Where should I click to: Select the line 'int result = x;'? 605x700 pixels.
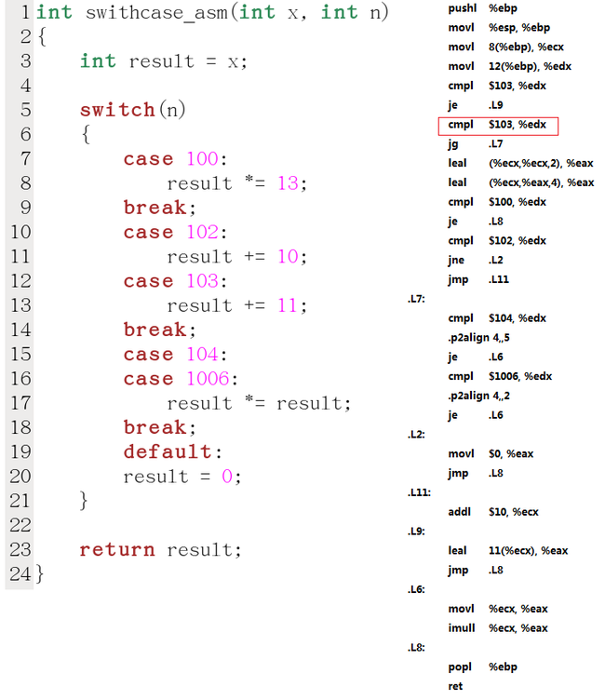tap(164, 61)
